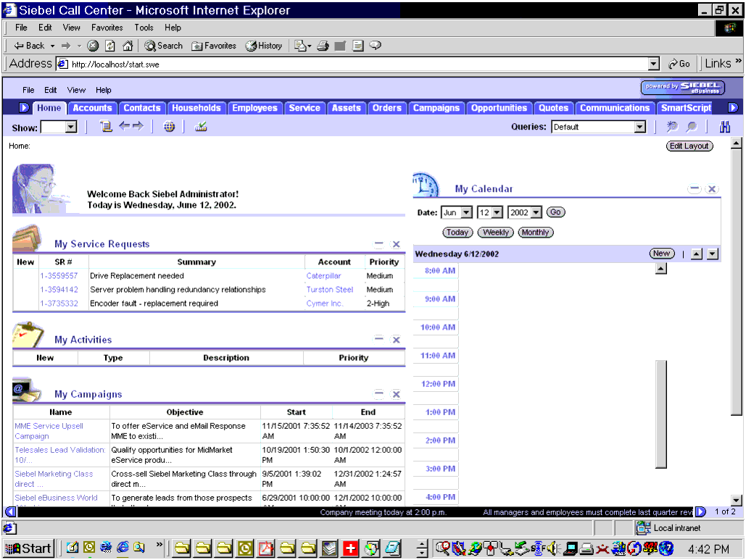The height and width of the screenshot is (560, 746).
Task: Close the My Calendar applet
Action: 712,189
